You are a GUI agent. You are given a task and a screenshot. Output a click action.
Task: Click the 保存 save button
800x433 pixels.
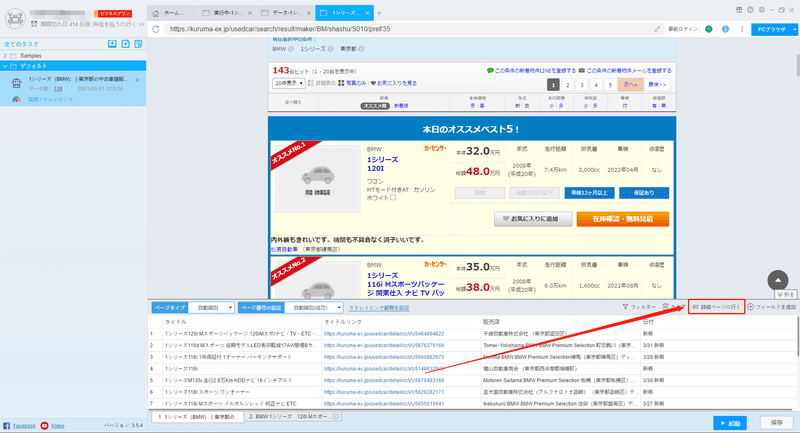click(777, 423)
